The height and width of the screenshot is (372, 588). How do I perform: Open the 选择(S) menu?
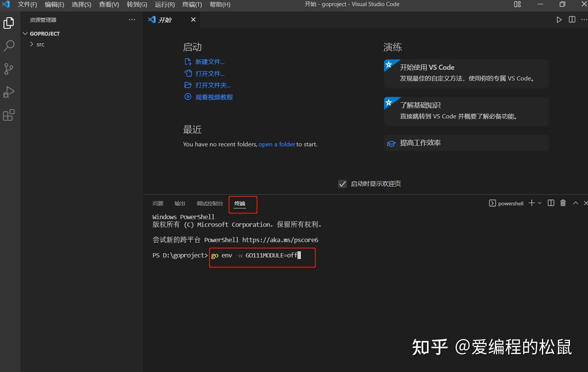[81, 4]
